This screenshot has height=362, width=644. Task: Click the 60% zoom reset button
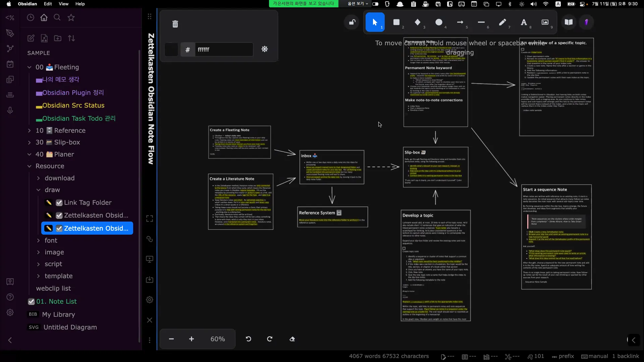tap(218, 339)
